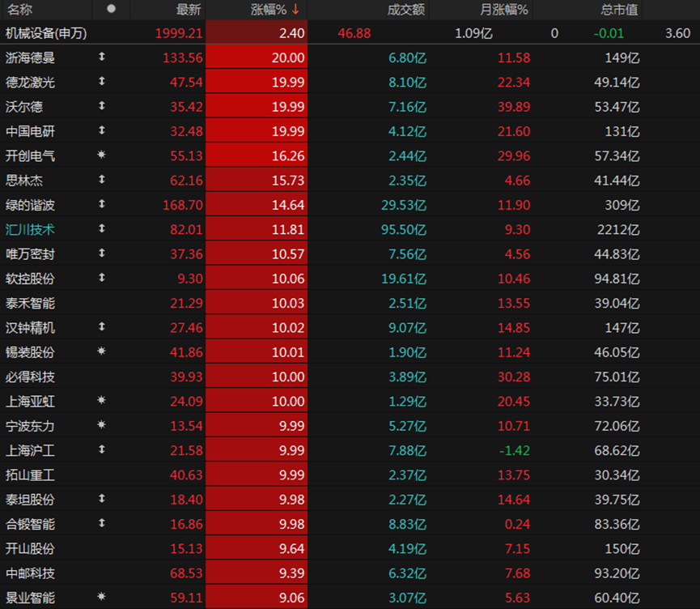700x609 pixels.
Task: Click the 德龙激光 margin-trading arrow icon
Action: coord(102,81)
